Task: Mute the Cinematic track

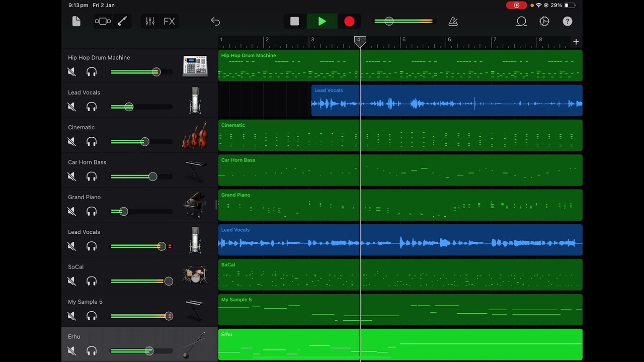Action: [72, 142]
